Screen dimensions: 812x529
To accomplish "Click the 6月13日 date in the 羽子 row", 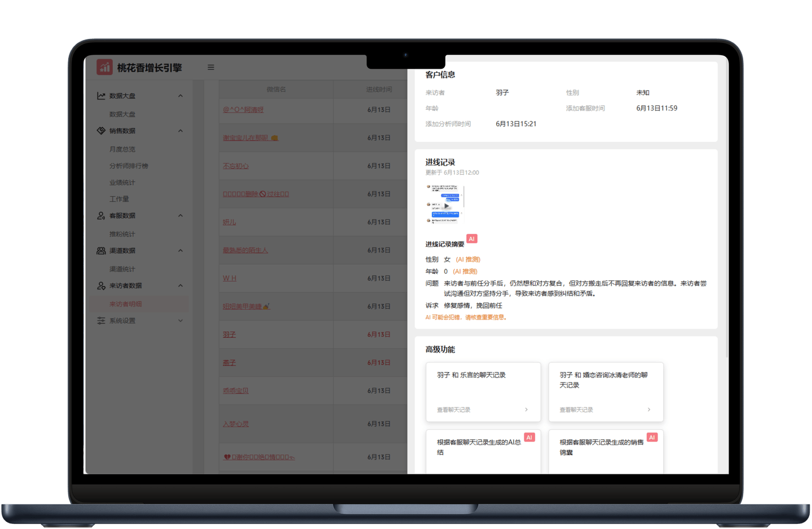I will (379, 335).
